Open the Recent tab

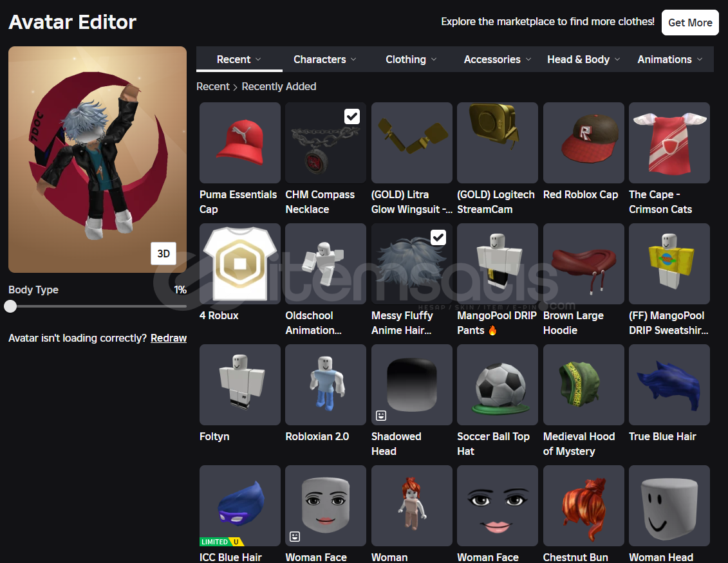tap(239, 59)
